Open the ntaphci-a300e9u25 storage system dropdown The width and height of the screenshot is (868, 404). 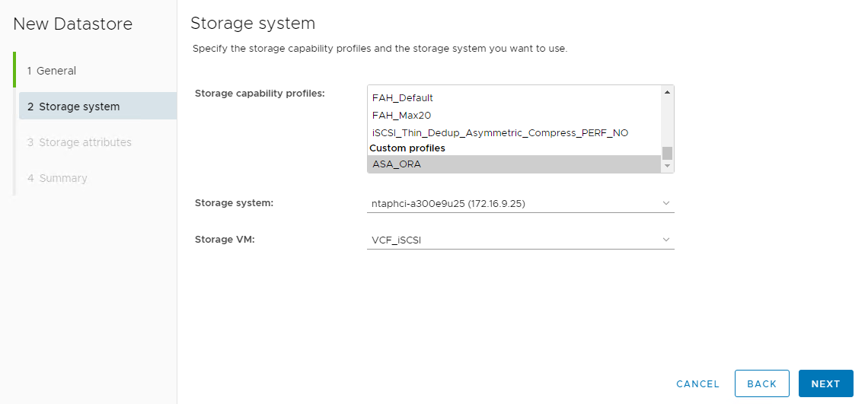[x=520, y=203]
